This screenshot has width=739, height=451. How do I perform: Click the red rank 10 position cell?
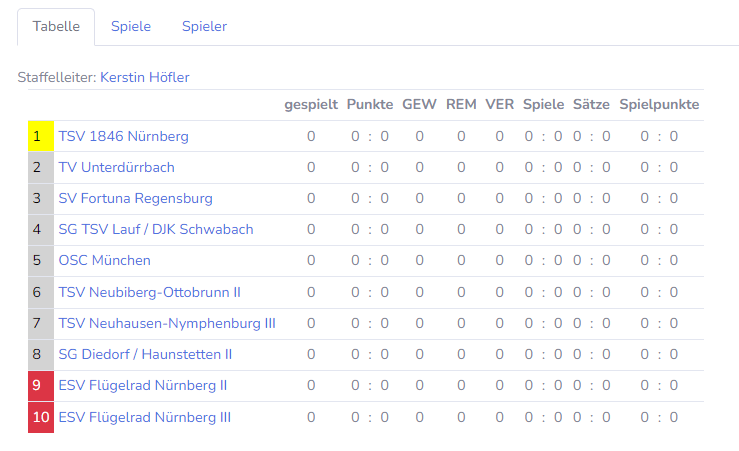click(40, 416)
